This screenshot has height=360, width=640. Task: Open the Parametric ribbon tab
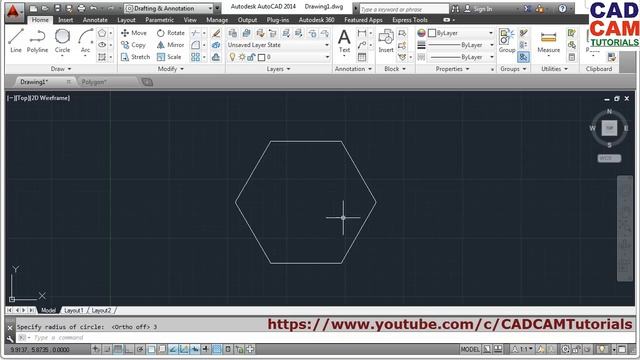click(159, 20)
